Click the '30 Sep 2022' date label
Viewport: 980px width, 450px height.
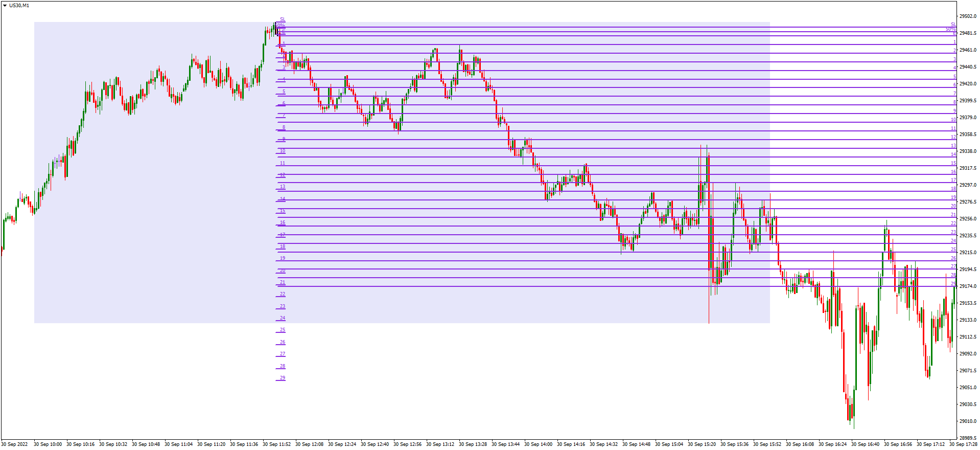point(14,444)
